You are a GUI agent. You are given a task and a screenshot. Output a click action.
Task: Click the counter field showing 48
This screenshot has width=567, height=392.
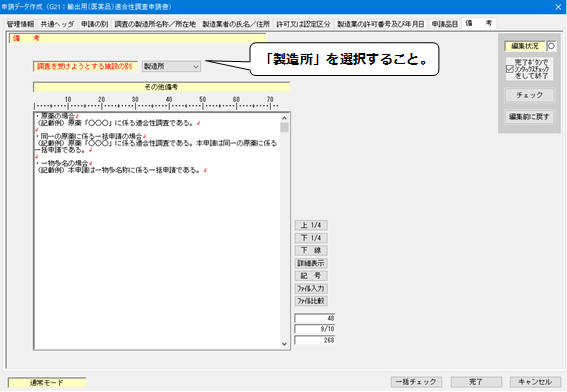(x=315, y=318)
